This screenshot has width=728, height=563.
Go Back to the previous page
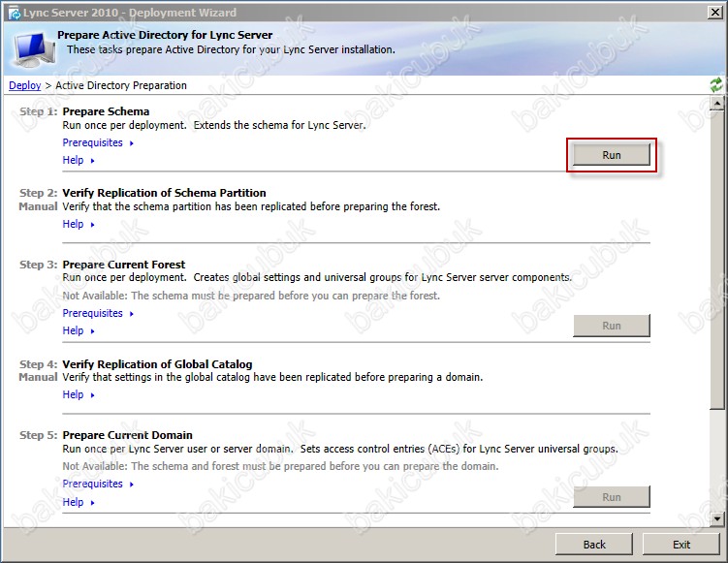tap(594, 545)
